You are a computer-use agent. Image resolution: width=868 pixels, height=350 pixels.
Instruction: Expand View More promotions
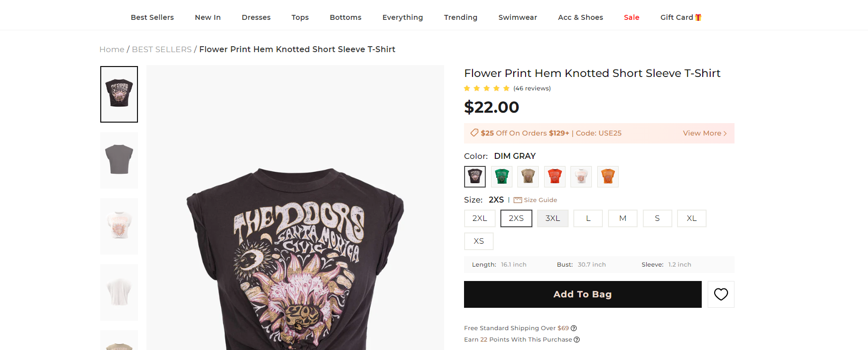[704, 133]
